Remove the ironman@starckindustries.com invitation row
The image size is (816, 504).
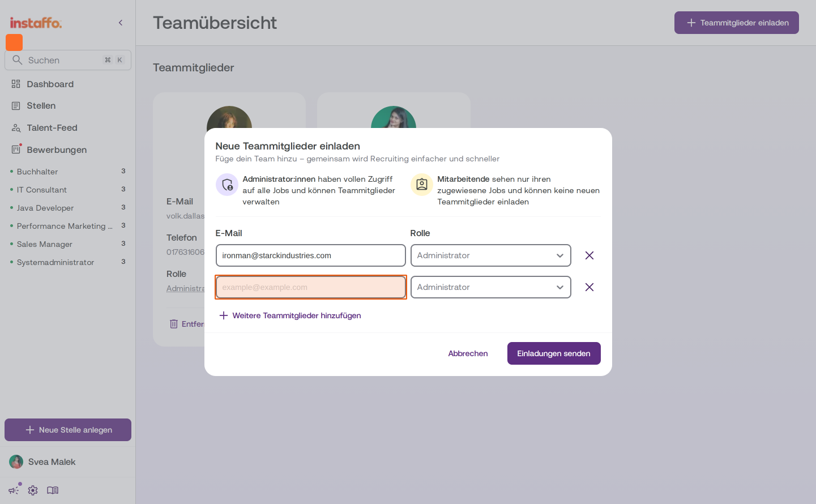tap(589, 255)
